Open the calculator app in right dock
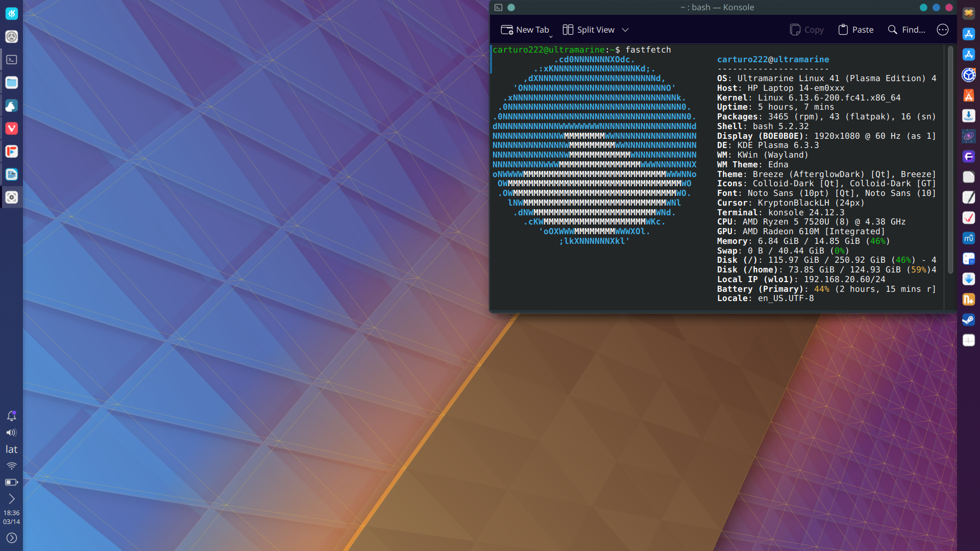The width and height of the screenshot is (980, 551). [x=968, y=259]
